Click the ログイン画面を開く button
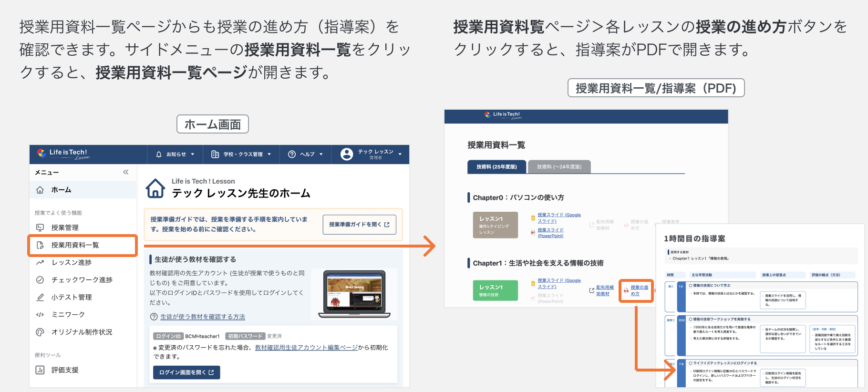868x392 pixels. 186,372
